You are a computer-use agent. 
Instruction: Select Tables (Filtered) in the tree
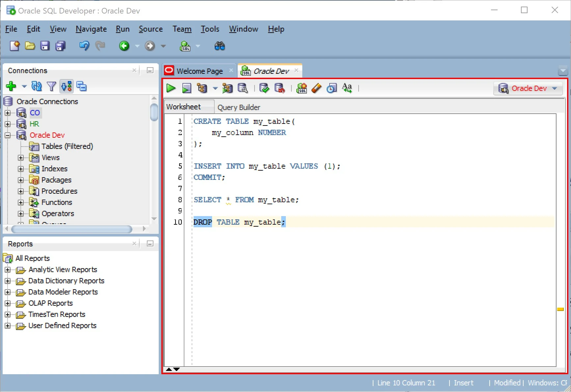click(67, 146)
